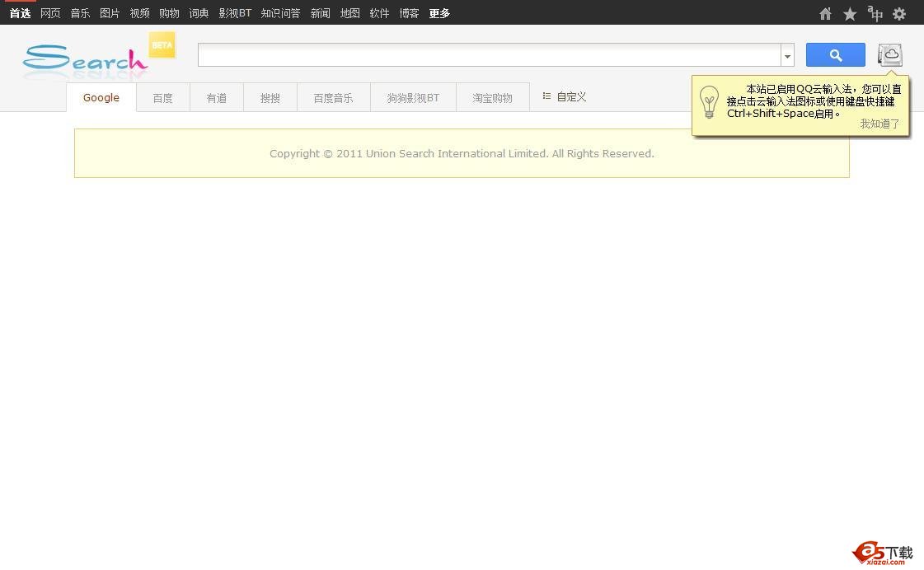This screenshot has height=570, width=924.
Task: Click the lightbulb tip icon
Action: click(x=709, y=102)
